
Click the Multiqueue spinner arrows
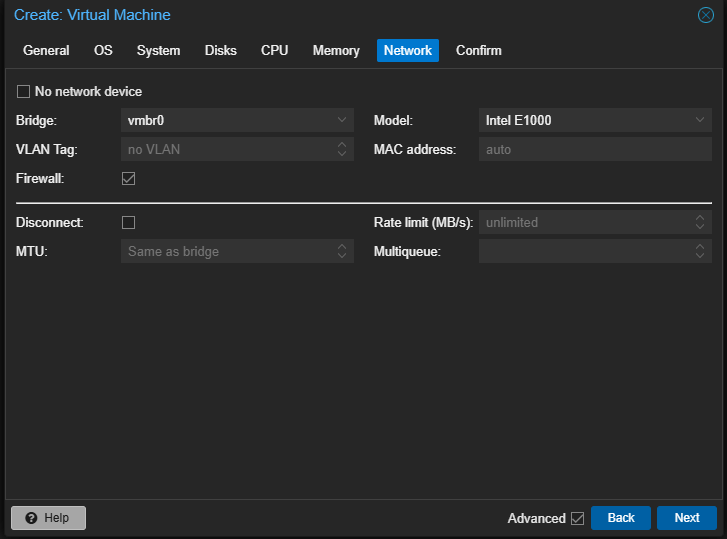(700, 251)
